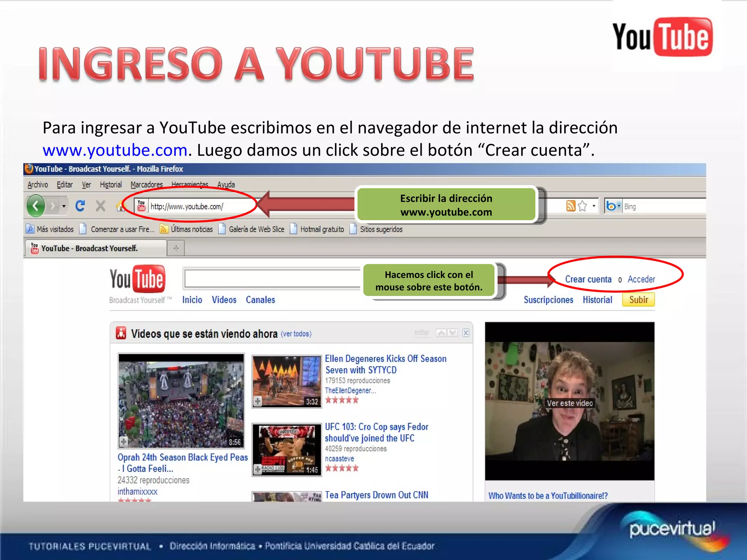Open YouTube Historial link

(x=597, y=300)
